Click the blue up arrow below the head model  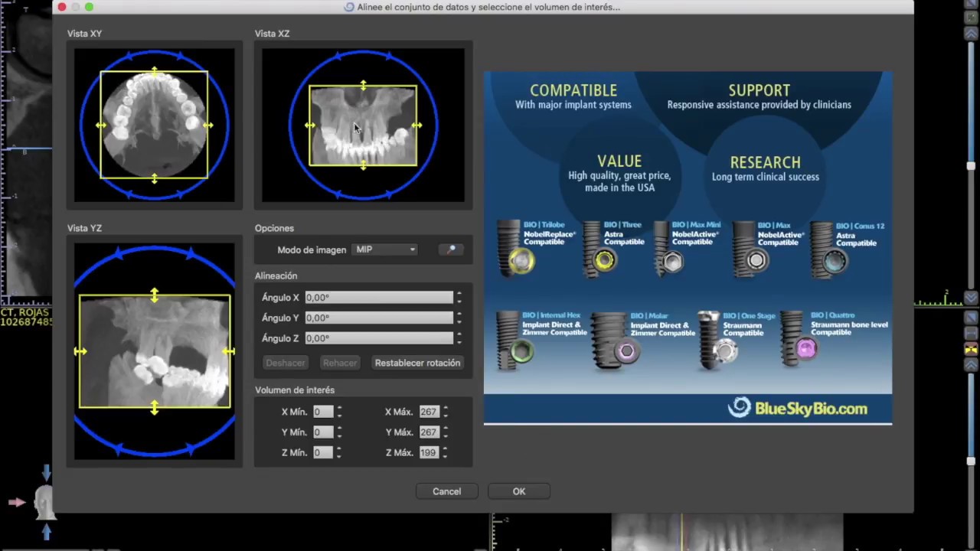(47, 531)
